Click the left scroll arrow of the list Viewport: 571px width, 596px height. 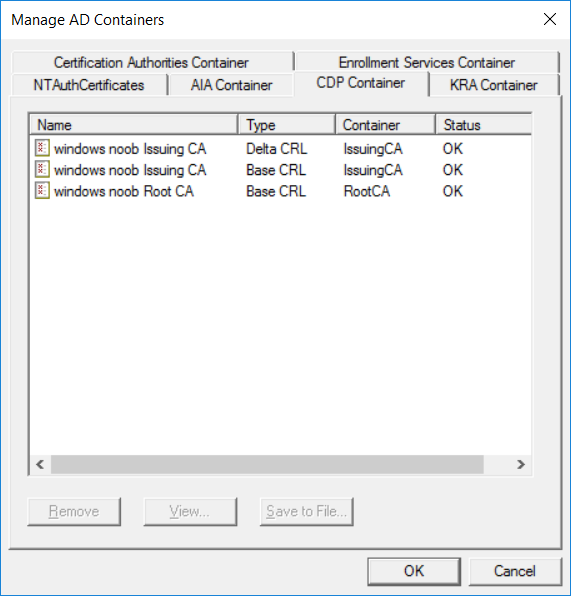click(40, 464)
